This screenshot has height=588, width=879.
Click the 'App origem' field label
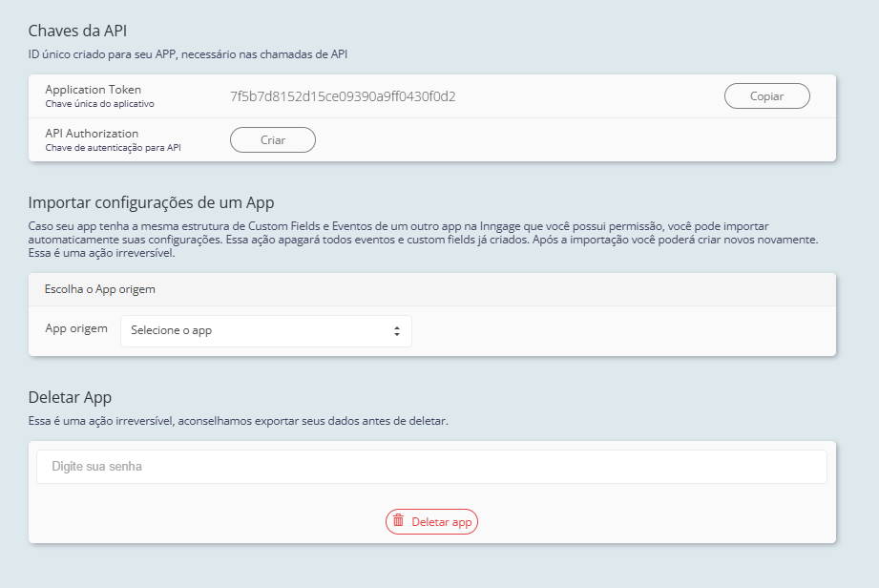(x=76, y=328)
